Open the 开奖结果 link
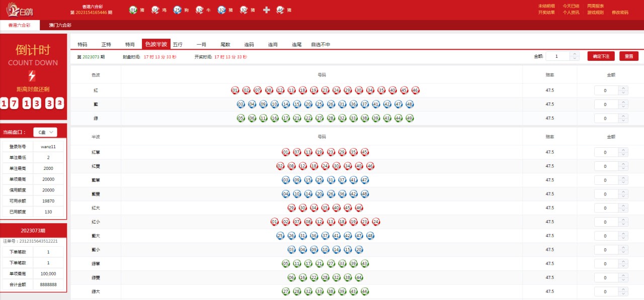644x300 pixels. 546,13
